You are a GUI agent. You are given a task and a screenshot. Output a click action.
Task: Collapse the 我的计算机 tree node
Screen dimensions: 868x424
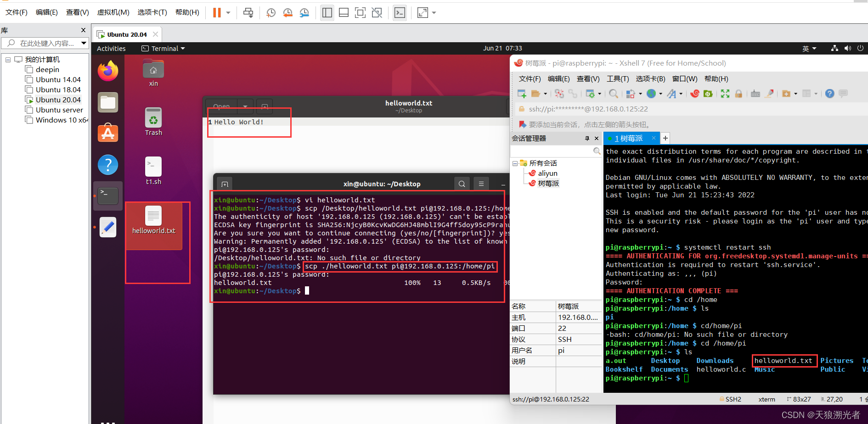coord(8,60)
